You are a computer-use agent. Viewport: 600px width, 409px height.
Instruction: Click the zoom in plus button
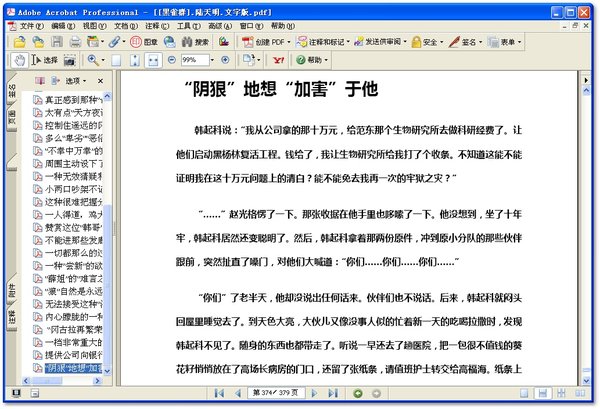click(x=225, y=60)
